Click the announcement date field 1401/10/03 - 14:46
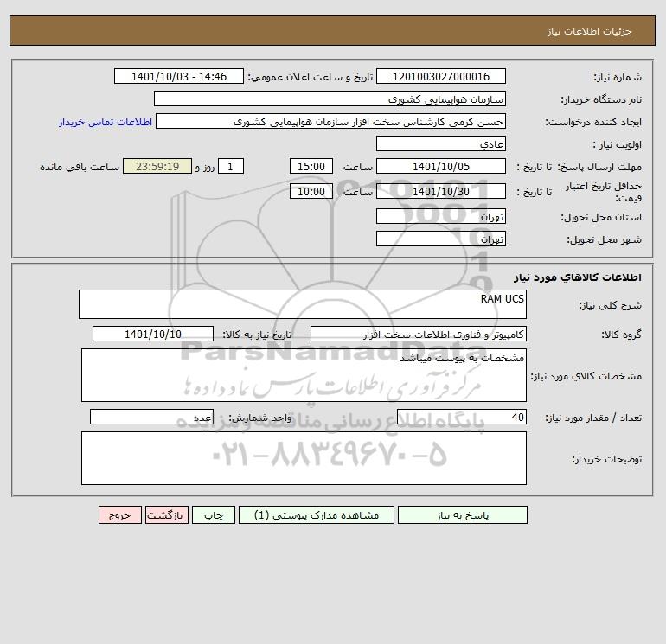666x644 pixels. (179, 76)
